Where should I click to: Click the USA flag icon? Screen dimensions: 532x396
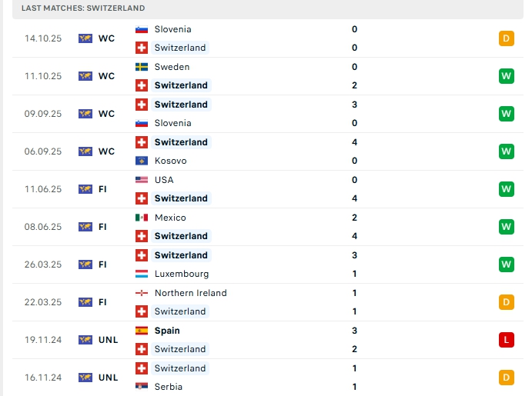point(142,180)
